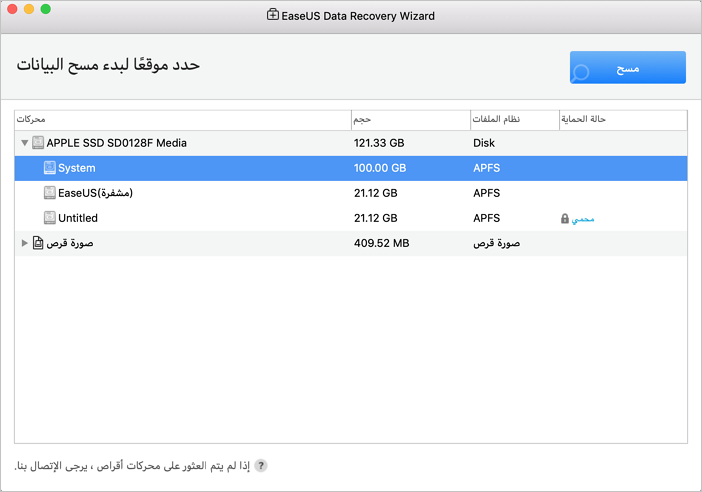Click the APPLE SSD disk drive icon

click(38, 143)
